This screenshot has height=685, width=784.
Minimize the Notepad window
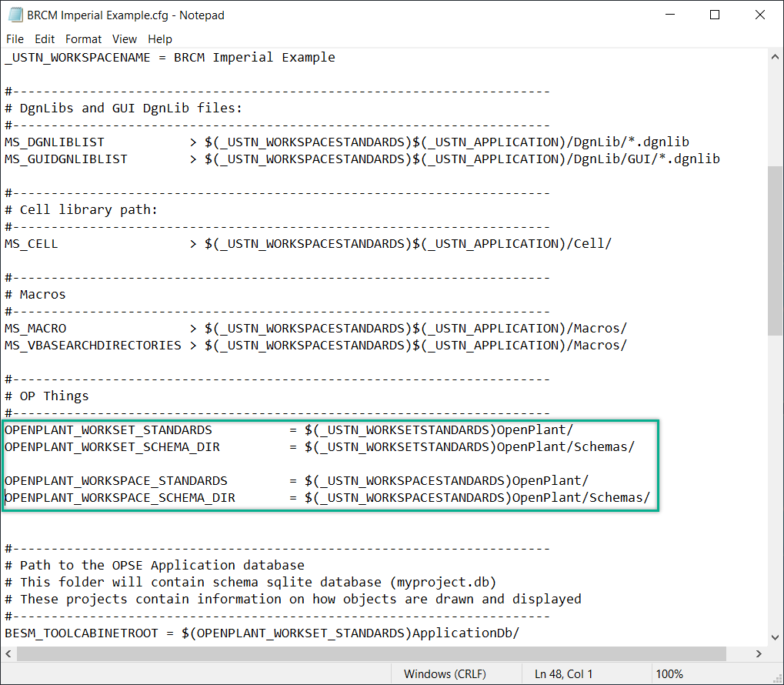(670, 15)
